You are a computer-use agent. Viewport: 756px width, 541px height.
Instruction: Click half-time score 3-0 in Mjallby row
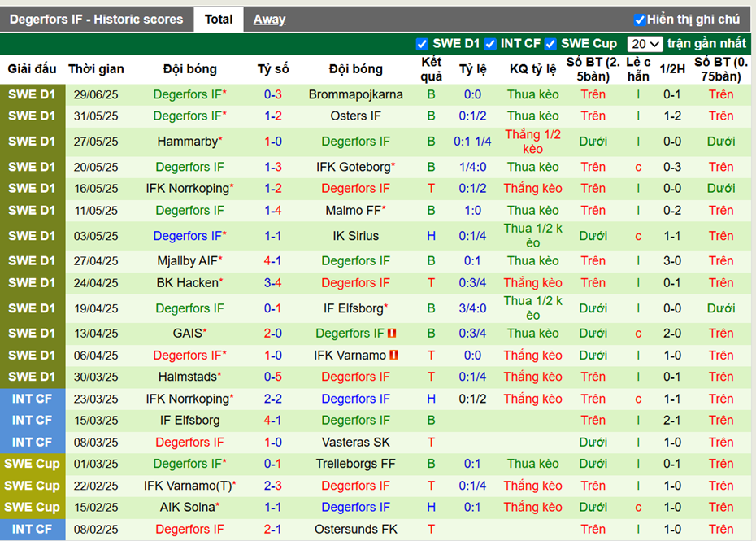pos(672,260)
